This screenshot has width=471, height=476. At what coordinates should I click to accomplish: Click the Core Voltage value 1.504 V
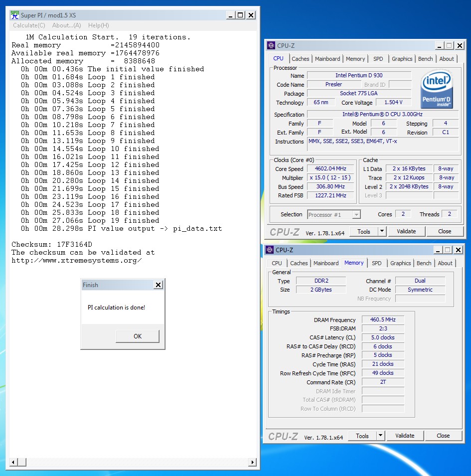click(393, 102)
